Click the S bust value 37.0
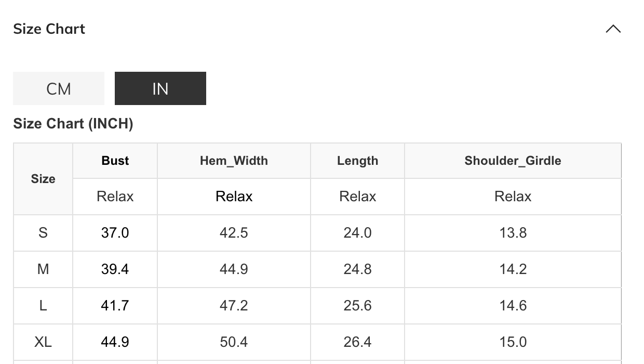Image resolution: width=644 pixels, height=364 pixels. 115,233
